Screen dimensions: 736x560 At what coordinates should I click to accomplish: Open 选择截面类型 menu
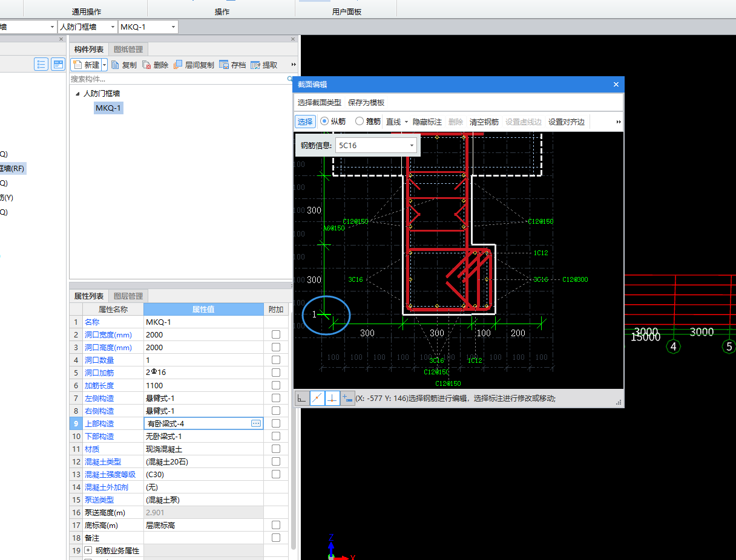point(319,103)
